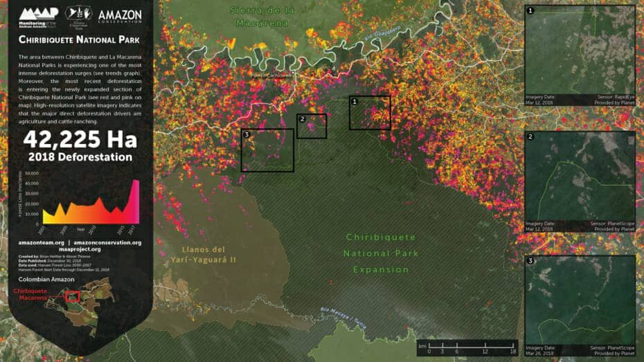The height and width of the screenshot is (362, 644).
Task: Click the red locator box on the Colombian Amazon minimap
Action: (71, 296)
